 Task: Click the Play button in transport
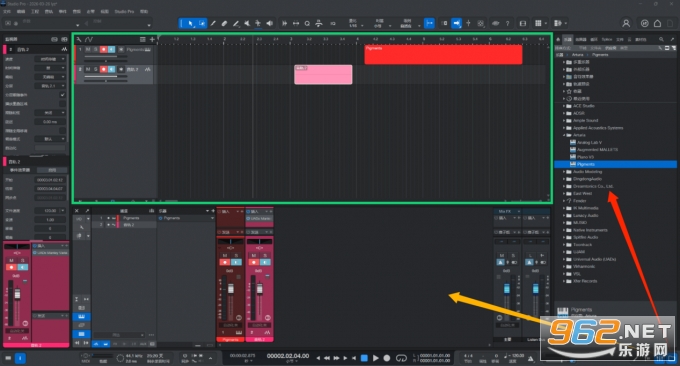click(376, 358)
